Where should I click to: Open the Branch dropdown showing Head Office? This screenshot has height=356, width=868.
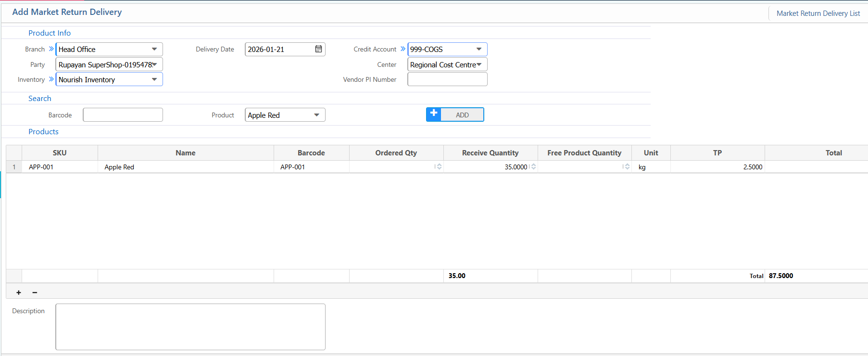pos(109,49)
